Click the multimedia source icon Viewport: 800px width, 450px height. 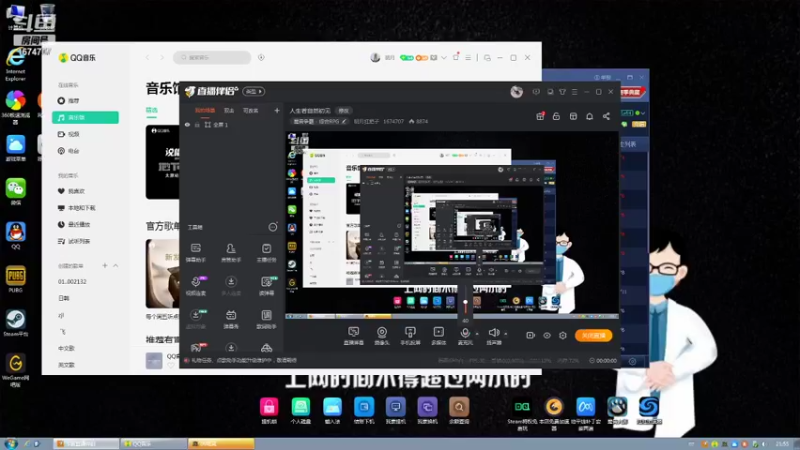click(438, 335)
